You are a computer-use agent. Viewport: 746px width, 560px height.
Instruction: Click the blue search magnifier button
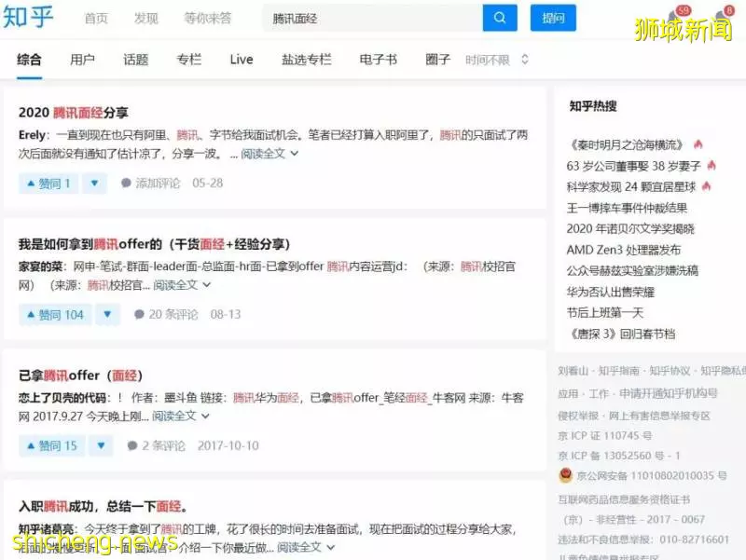[x=500, y=18]
